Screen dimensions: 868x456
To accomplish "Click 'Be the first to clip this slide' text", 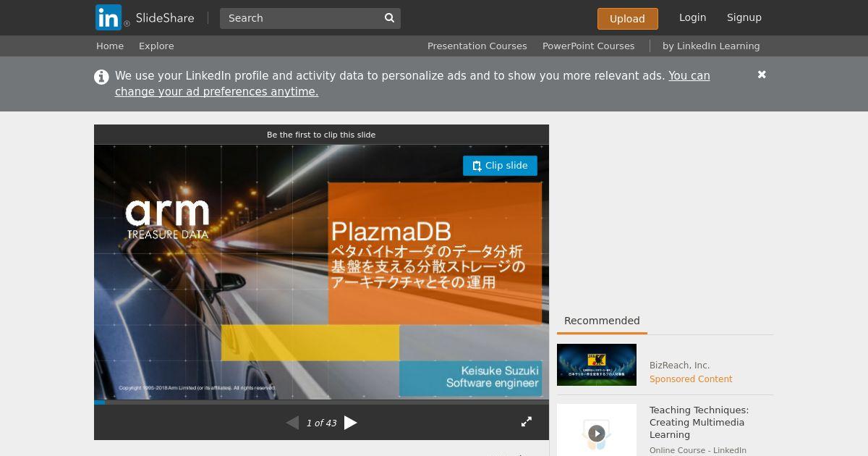I will pos(321,135).
